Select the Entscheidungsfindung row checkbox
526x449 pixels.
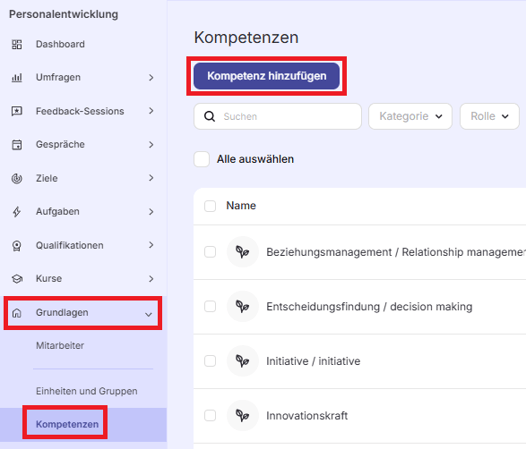(210, 306)
